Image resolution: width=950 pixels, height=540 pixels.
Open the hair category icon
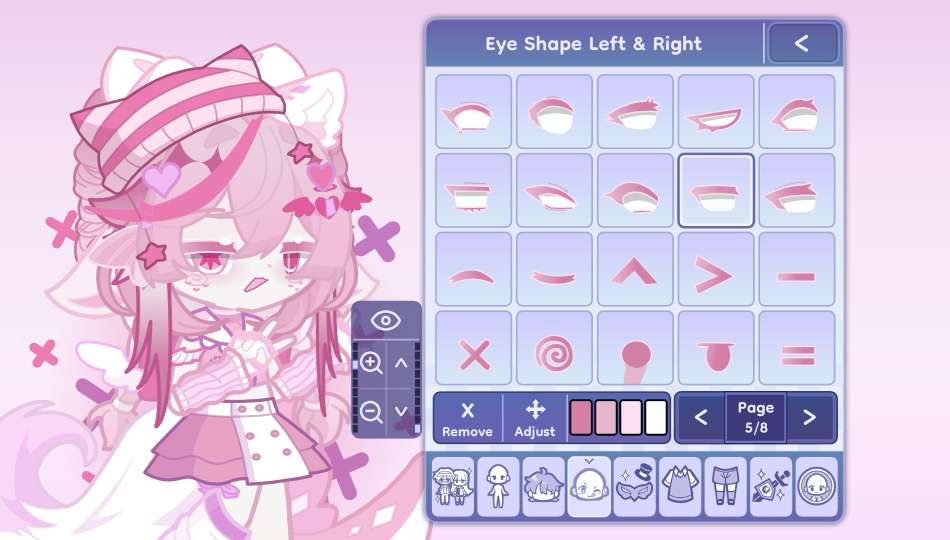544,487
